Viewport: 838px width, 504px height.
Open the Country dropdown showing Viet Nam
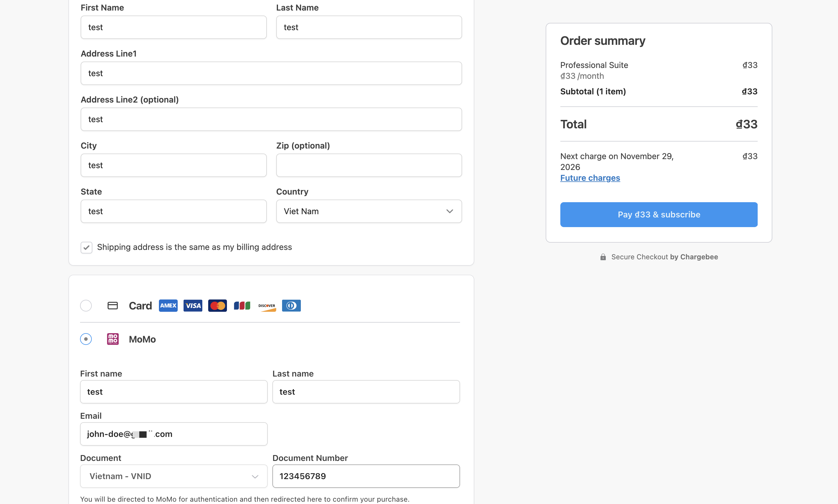[x=369, y=211]
